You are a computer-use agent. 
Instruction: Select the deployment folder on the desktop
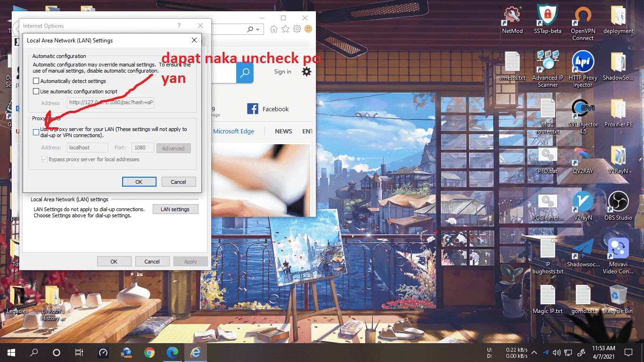(x=618, y=19)
